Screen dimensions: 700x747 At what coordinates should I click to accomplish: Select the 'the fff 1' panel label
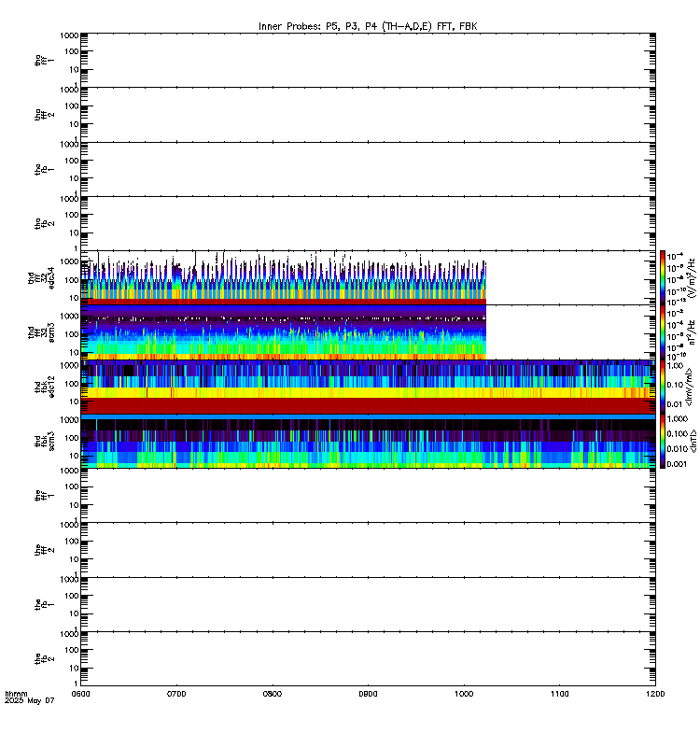pyautogui.click(x=44, y=496)
